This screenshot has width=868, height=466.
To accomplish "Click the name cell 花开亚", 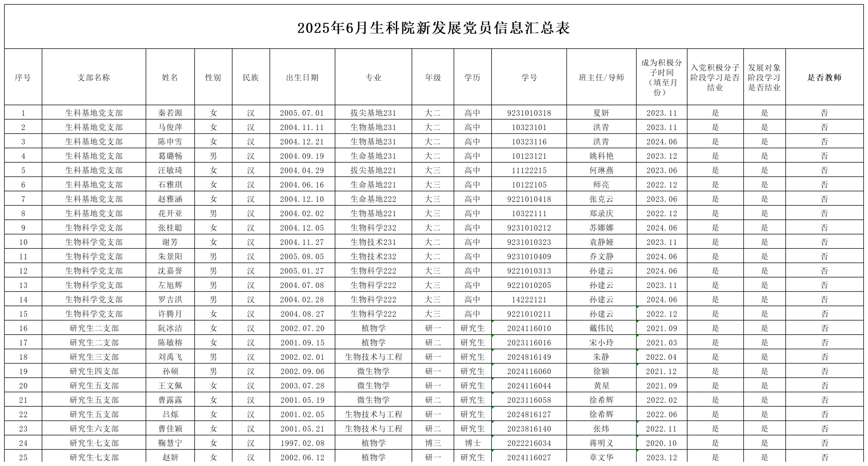I will pyautogui.click(x=170, y=214).
